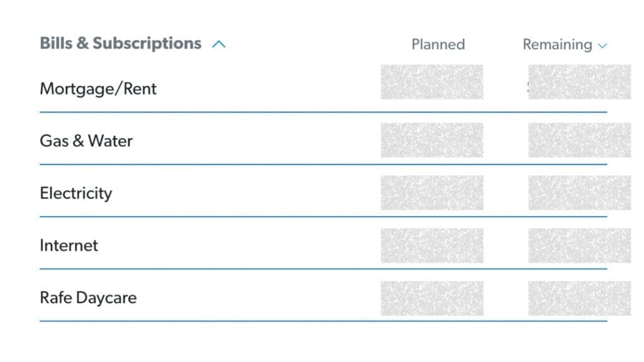Click the Internet remaining amount
644x362 pixels.
pos(579,245)
